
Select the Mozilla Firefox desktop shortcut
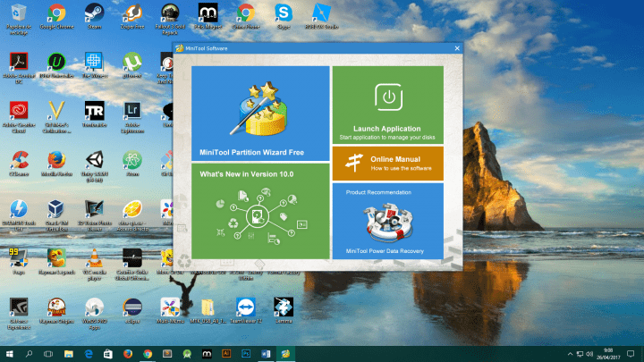(x=56, y=164)
